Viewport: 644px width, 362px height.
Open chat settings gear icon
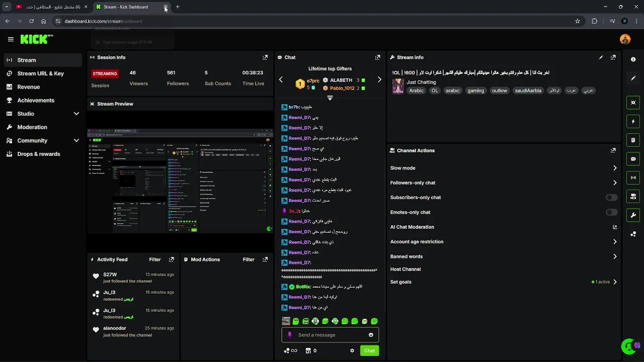(x=352, y=350)
